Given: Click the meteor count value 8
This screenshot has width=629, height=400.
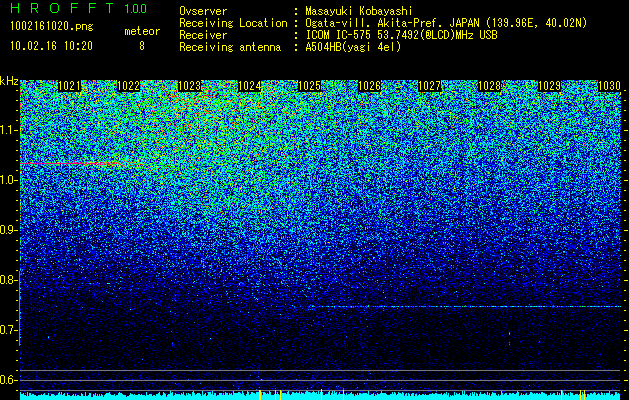Looking at the screenshot, I should [142, 46].
